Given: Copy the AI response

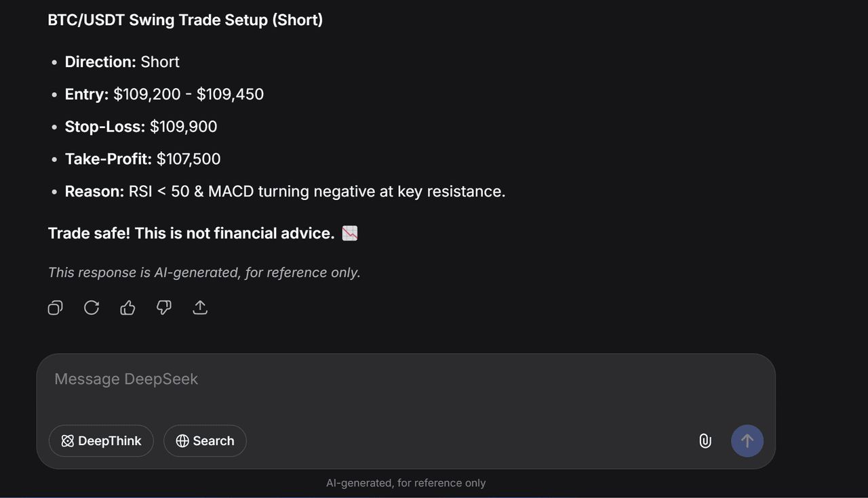Looking at the screenshot, I should 55,308.
